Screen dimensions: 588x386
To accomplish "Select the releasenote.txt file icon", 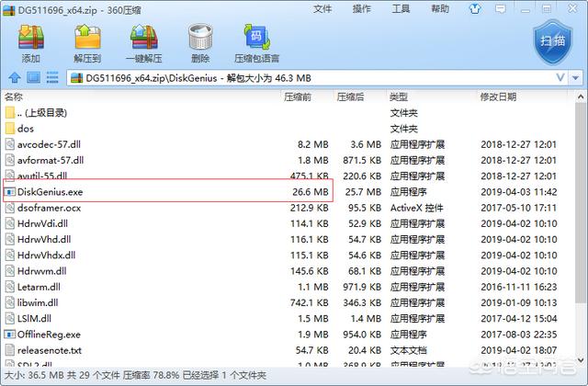I will tap(10, 350).
